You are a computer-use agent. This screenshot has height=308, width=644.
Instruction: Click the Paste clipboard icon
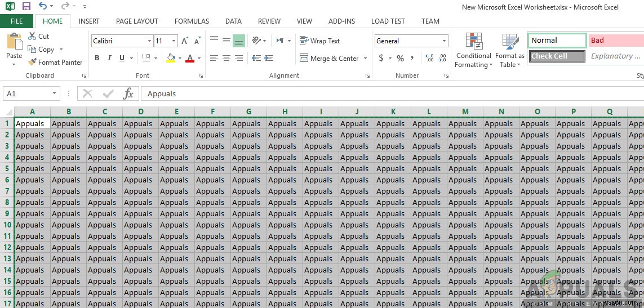15,42
